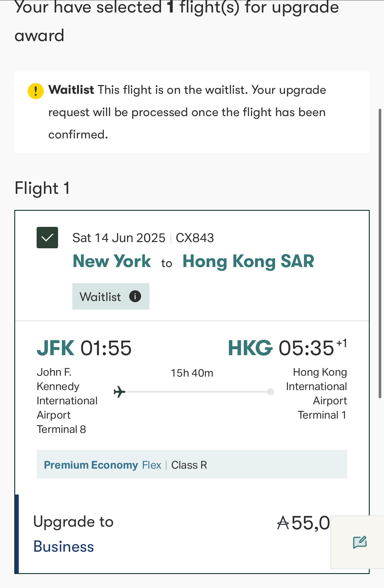This screenshot has width=384, height=588.
Task: Tap the yellow waitlist warning icon
Action: click(x=36, y=91)
